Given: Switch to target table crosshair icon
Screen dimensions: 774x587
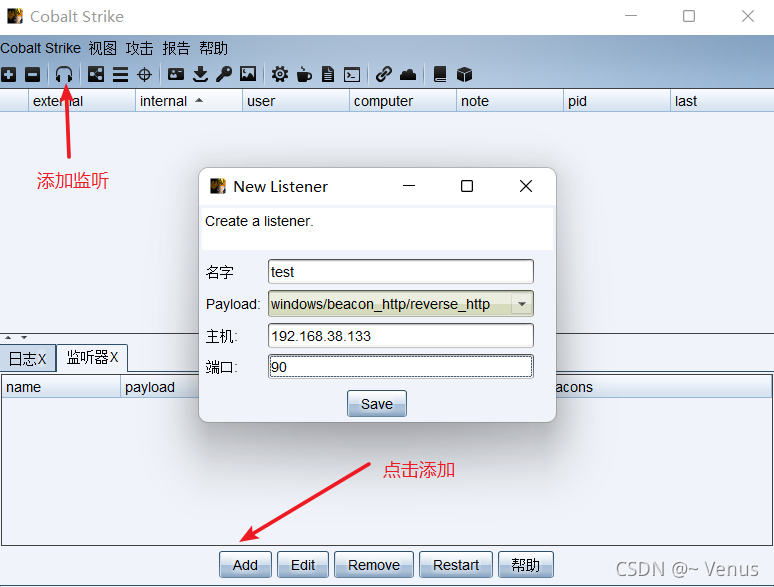Looking at the screenshot, I should (x=144, y=75).
